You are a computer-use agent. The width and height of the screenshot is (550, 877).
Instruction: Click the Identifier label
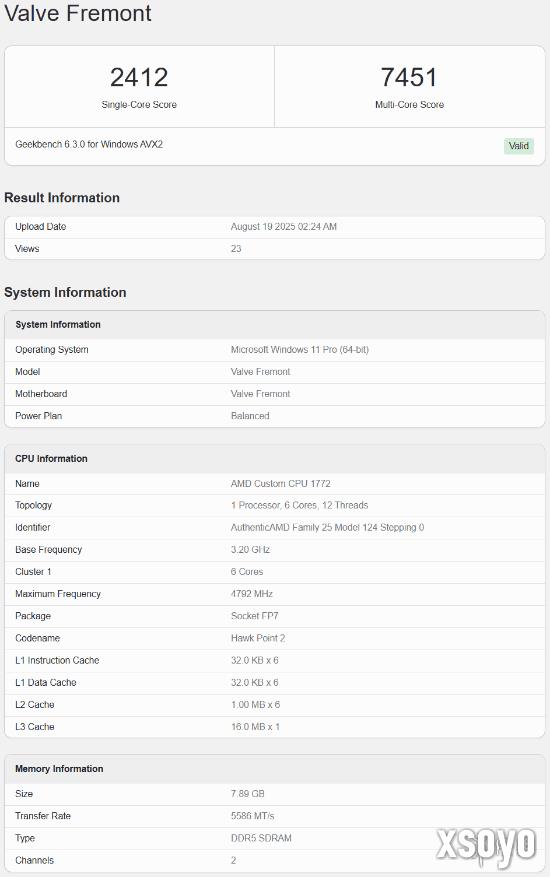32,527
